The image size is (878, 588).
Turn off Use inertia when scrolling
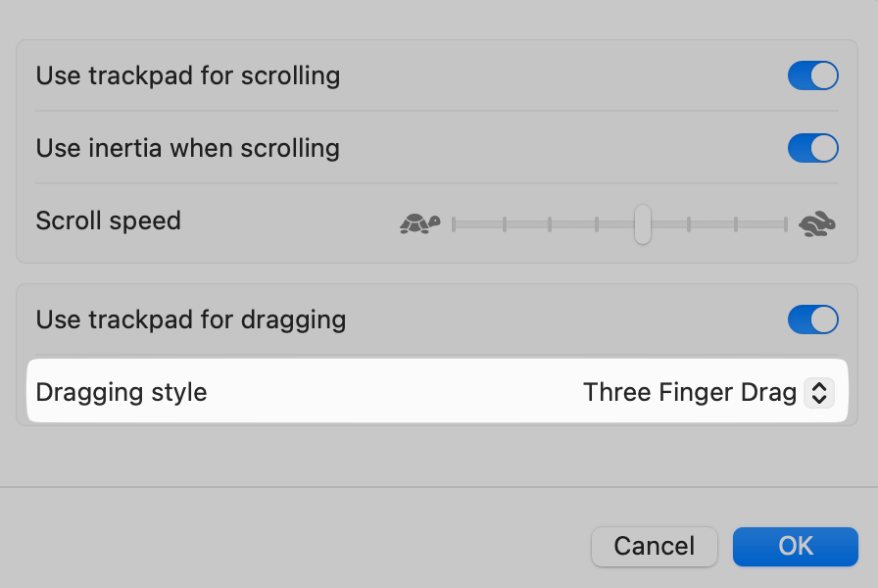pyautogui.click(x=812, y=148)
